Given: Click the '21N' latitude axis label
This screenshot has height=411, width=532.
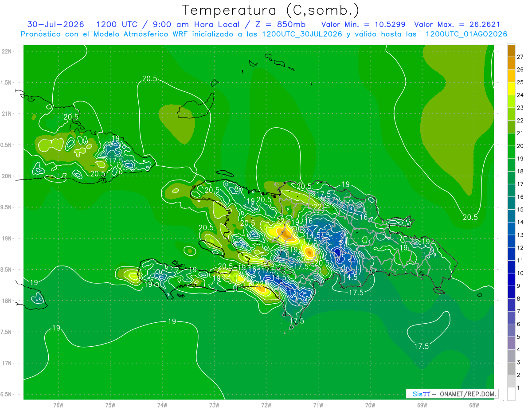Looking at the screenshot, I should [x=7, y=114].
